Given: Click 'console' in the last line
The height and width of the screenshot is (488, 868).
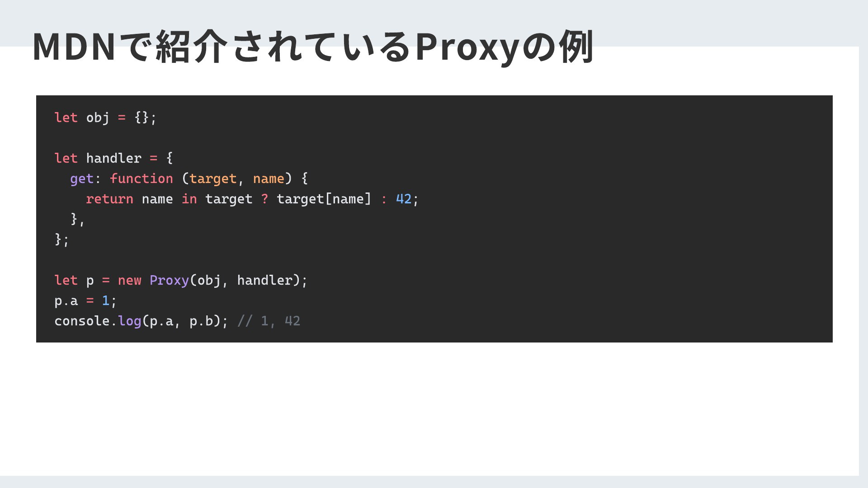Looking at the screenshot, I should tap(82, 321).
